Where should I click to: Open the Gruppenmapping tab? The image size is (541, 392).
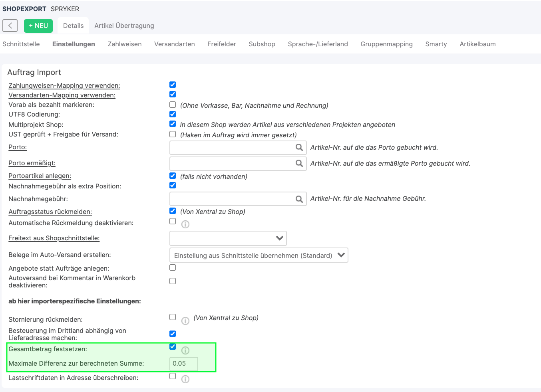[387, 44]
